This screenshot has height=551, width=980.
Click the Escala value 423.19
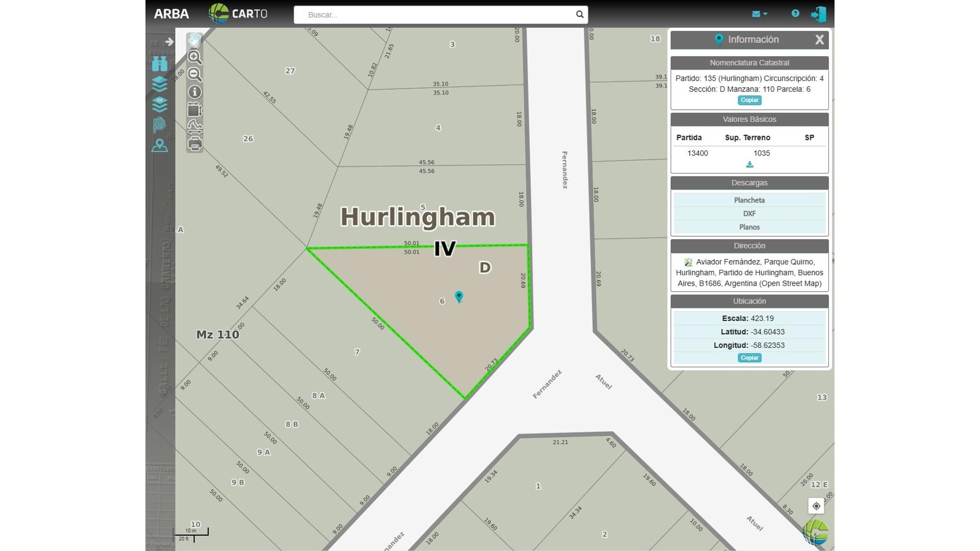point(762,318)
